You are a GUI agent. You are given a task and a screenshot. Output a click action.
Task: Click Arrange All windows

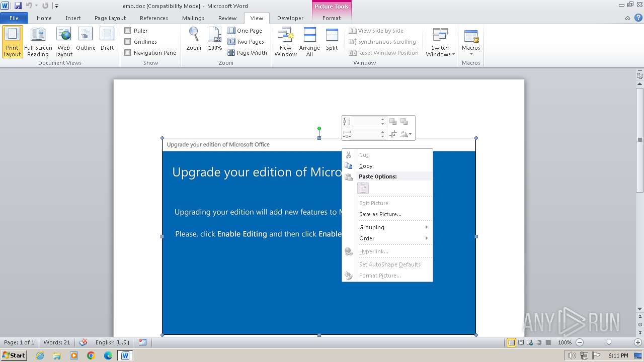click(x=309, y=42)
